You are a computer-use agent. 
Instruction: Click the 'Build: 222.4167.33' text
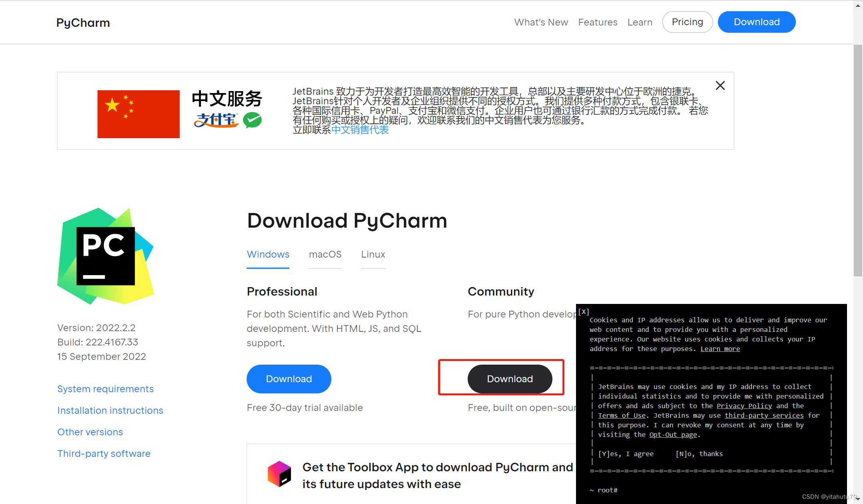[x=98, y=342]
